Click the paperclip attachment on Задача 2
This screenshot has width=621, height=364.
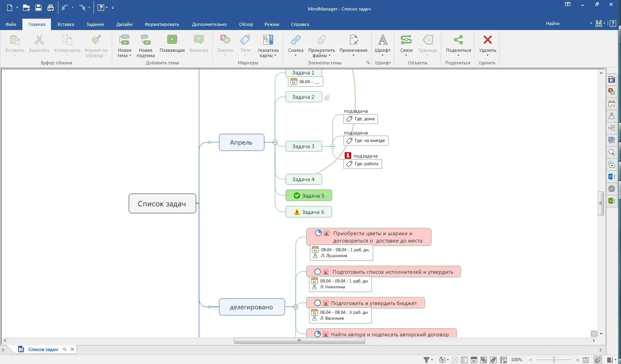[327, 97]
